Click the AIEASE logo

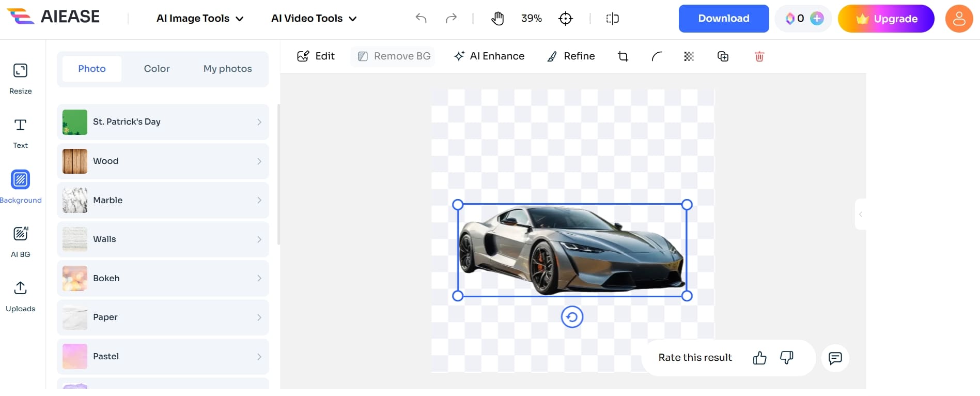pos(53,17)
